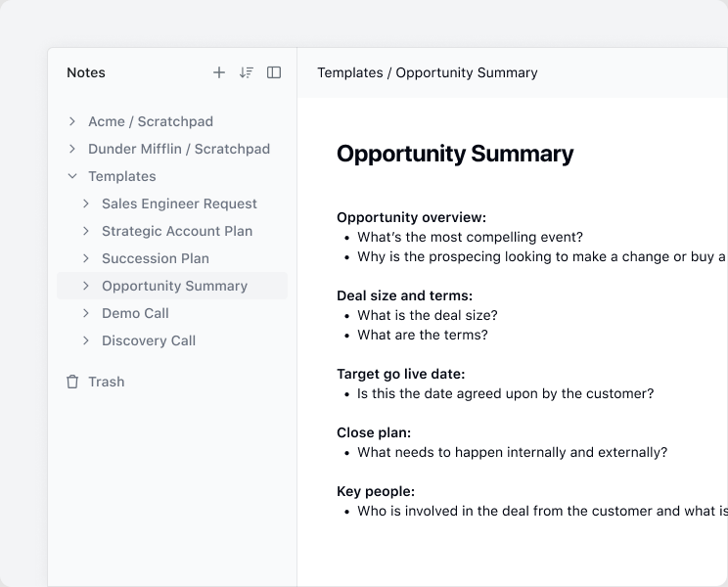
Task: Add a new note with plus icon
Action: coord(218,72)
